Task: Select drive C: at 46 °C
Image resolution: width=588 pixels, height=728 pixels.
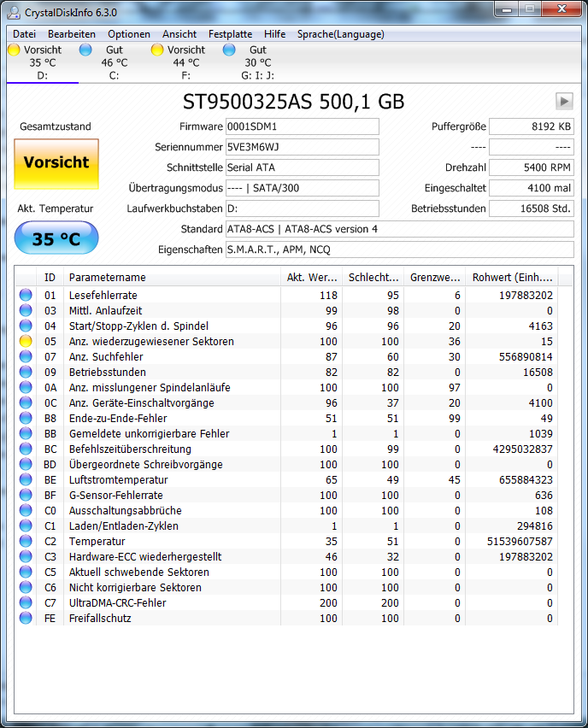Action: (x=115, y=62)
